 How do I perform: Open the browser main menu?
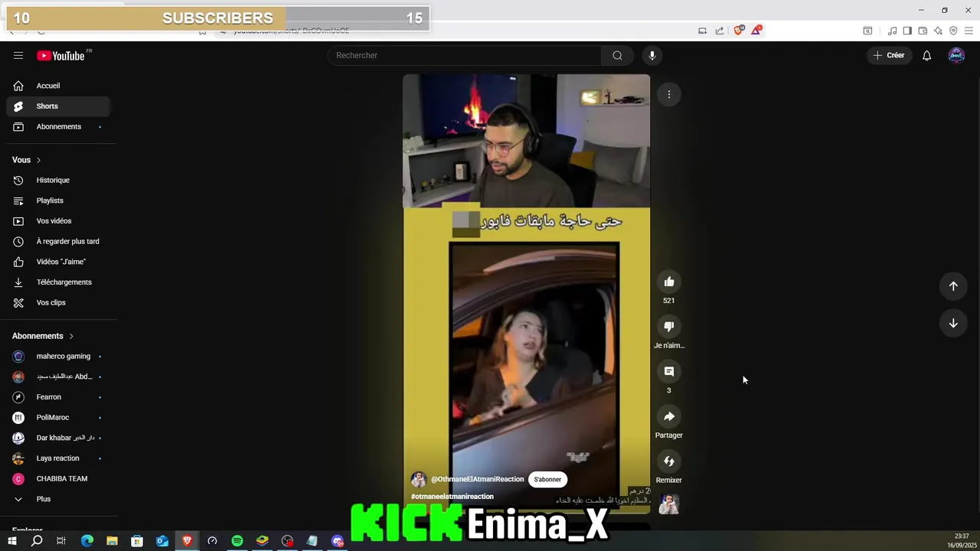click(969, 31)
